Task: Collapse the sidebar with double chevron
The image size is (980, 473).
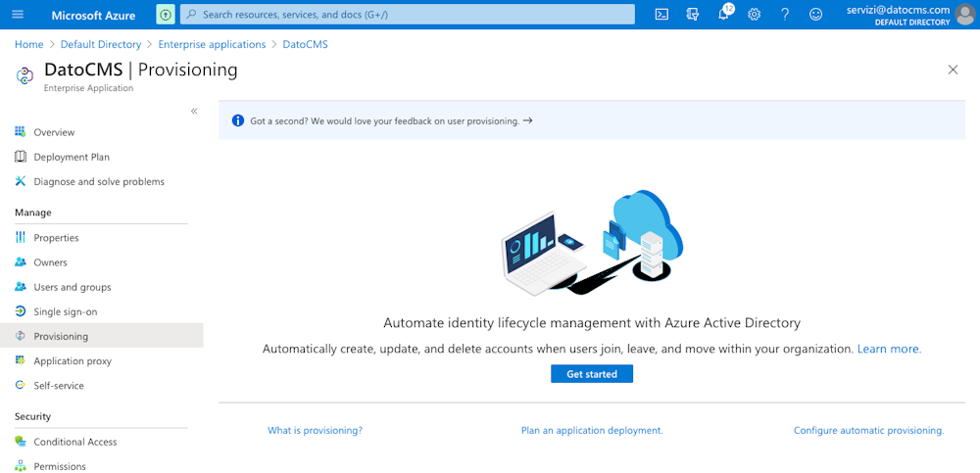Action: click(194, 111)
